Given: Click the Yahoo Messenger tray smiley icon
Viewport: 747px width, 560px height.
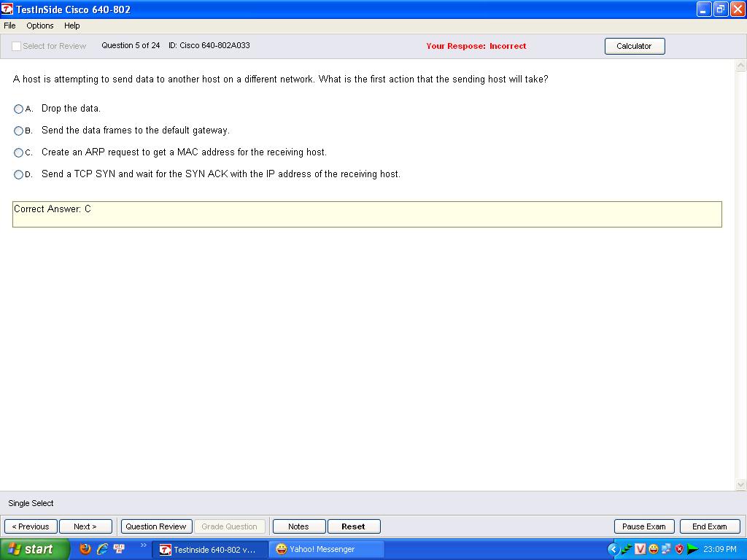Looking at the screenshot, I should (x=654, y=549).
